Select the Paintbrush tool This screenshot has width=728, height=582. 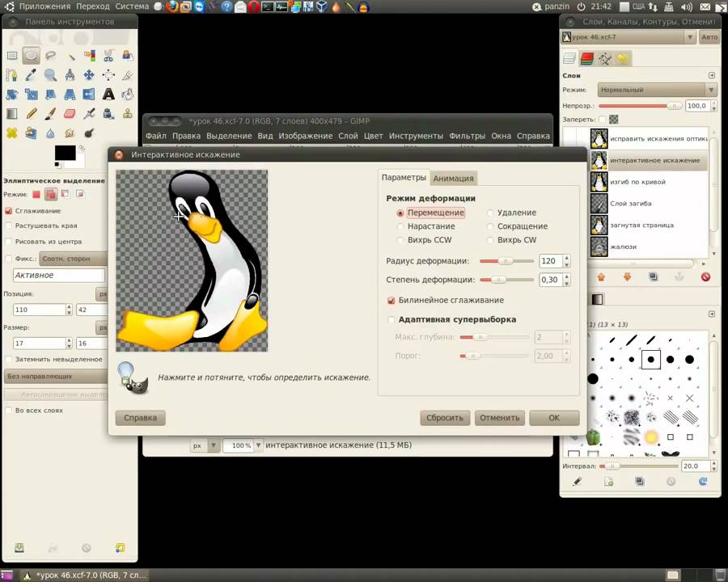coord(51,114)
